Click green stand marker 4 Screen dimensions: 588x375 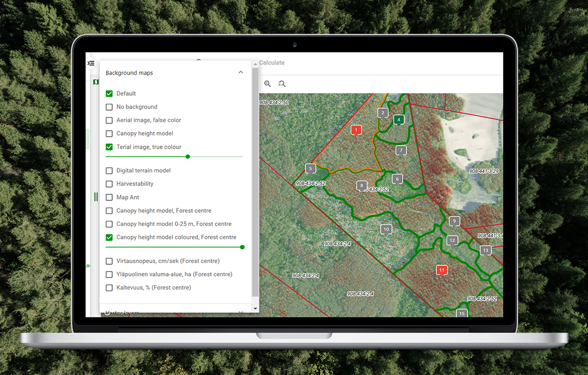[x=398, y=120]
